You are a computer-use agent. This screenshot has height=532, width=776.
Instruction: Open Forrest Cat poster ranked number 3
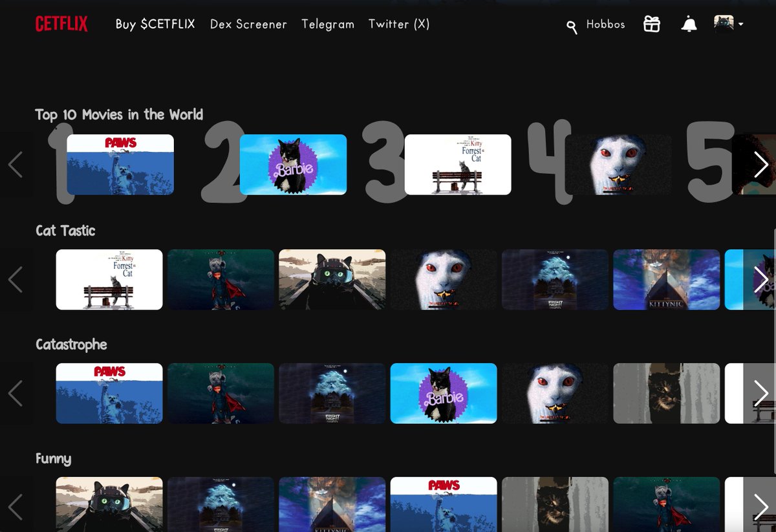coord(458,164)
